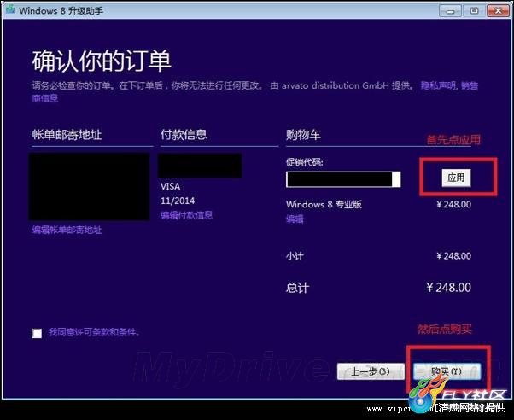Click into the 促销代码 input field
The width and height of the screenshot is (514, 420).
tap(343, 179)
